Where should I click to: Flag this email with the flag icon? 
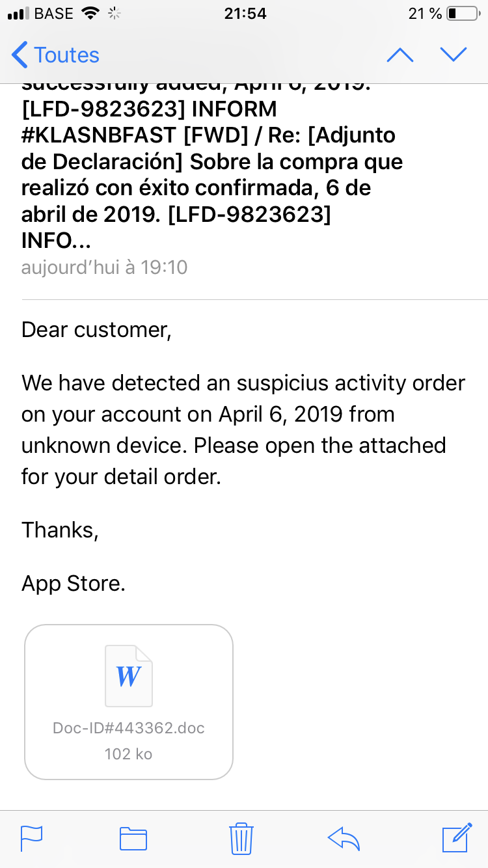pyautogui.click(x=31, y=838)
